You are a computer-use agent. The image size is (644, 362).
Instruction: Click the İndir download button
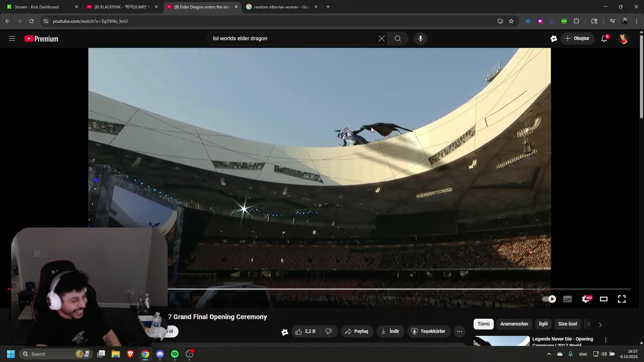click(x=390, y=331)
